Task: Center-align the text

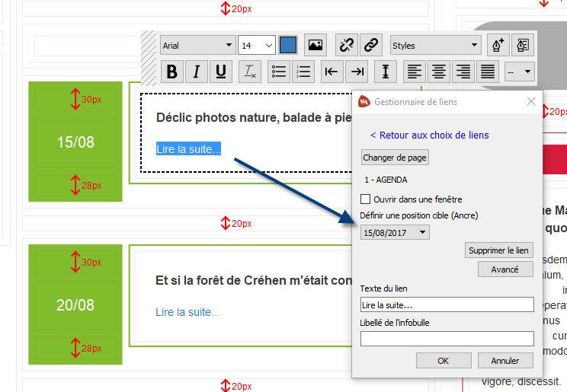Action: (x=439, y=72)
